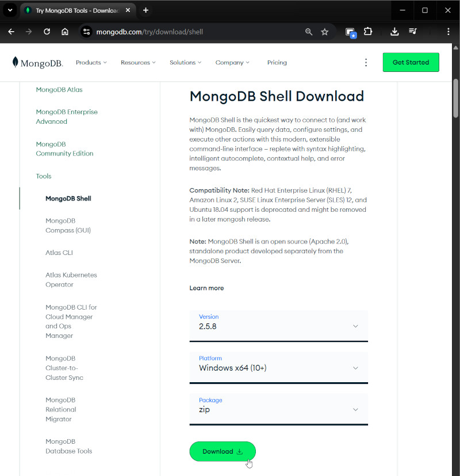Open the media controls icon in toolbar

[x=413, y=32]
